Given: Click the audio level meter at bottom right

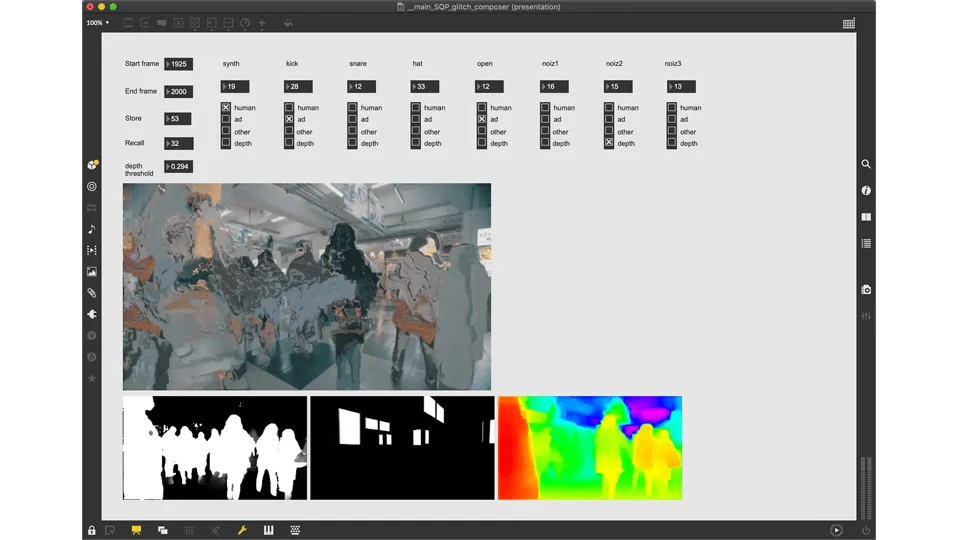Looking at the screenshot, I should click(866, 488).
